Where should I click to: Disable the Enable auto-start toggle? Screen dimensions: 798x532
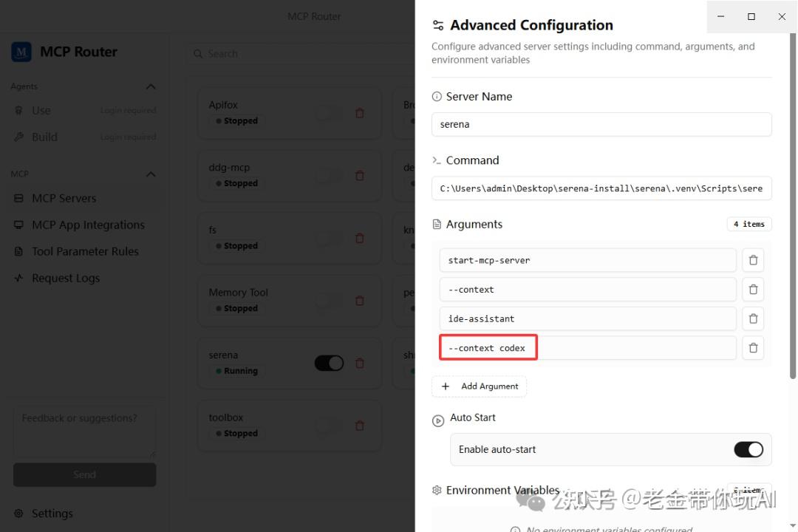[748, 449]
